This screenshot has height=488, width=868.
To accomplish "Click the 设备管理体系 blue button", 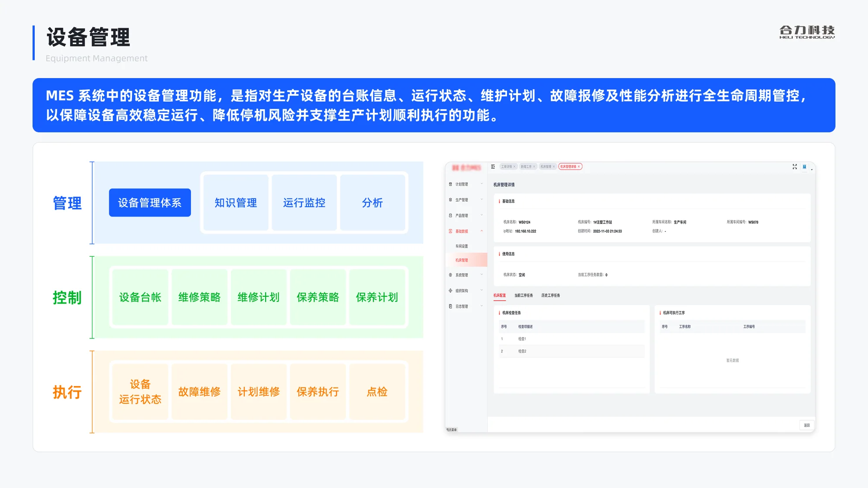I will click(x=150, y=203).
